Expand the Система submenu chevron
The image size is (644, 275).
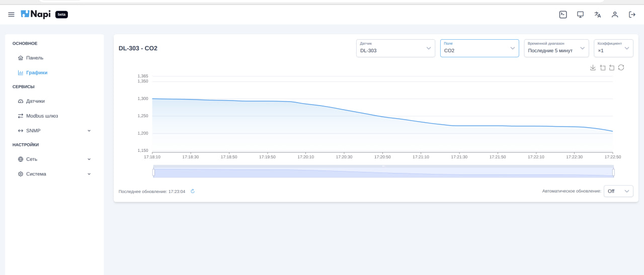pos(89,174)
